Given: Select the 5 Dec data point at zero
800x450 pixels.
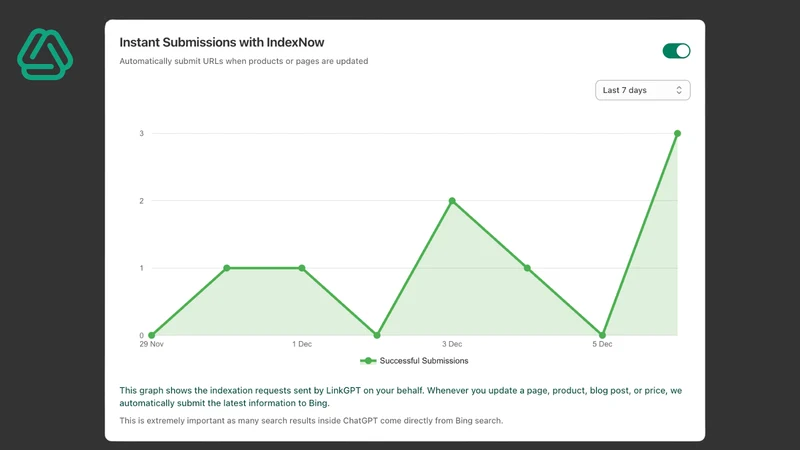Looking at the screenshot, I should [602, 335].
